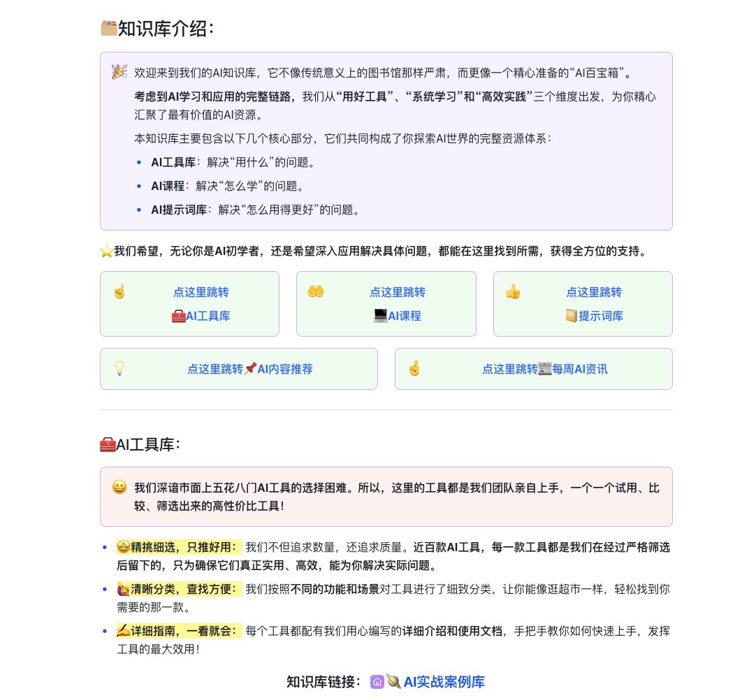This screenshot has width=756, height=700.
Task: Follow the AI内容推荐 jump link
Action: click(285, 370)
